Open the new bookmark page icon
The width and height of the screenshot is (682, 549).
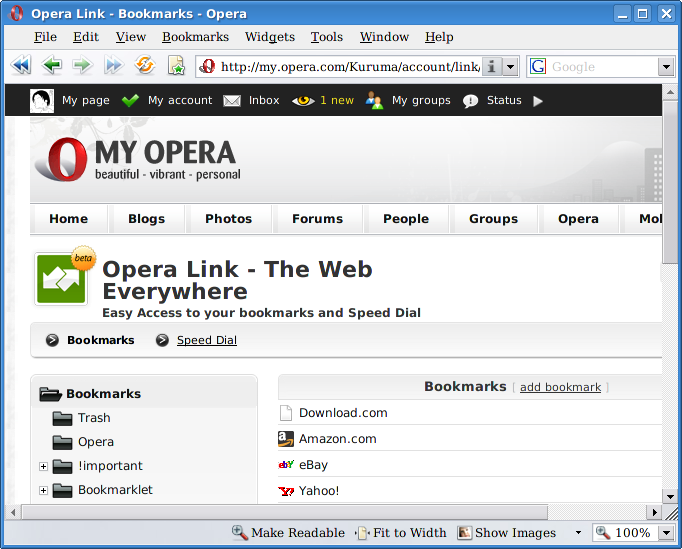click(177, 66)
